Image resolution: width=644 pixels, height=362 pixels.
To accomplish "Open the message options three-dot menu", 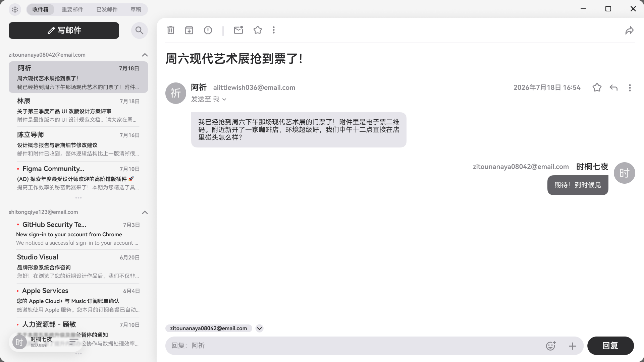I will coord(630,87).
